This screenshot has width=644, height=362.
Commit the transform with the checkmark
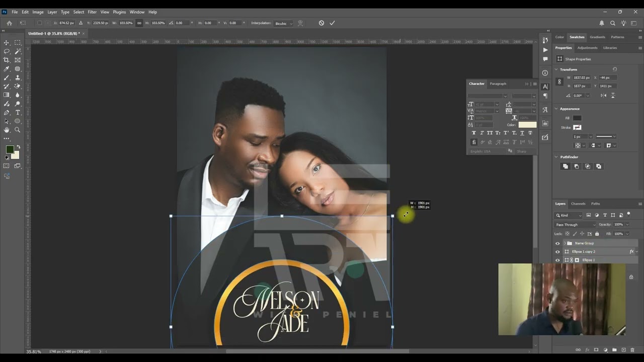pos(332,23)
